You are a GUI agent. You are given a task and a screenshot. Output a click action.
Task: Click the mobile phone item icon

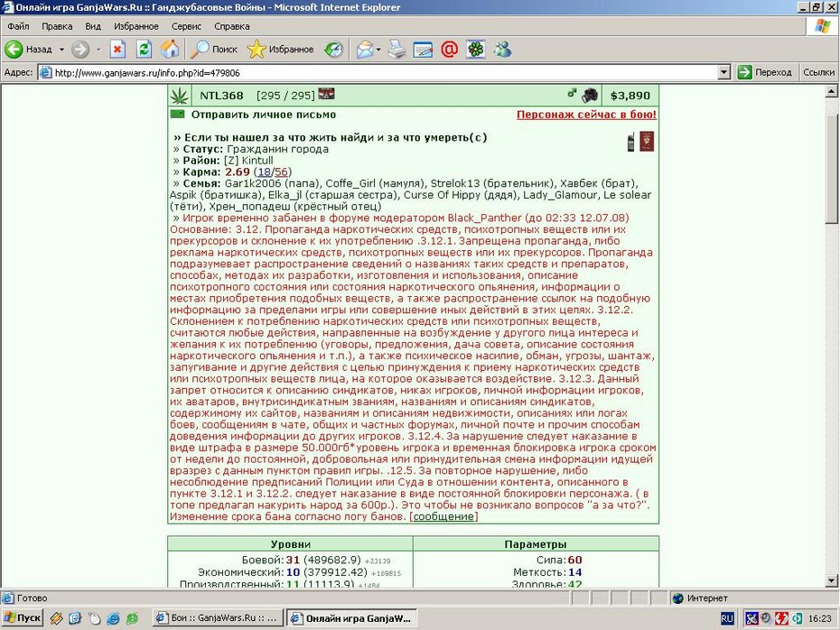point(630,143)
